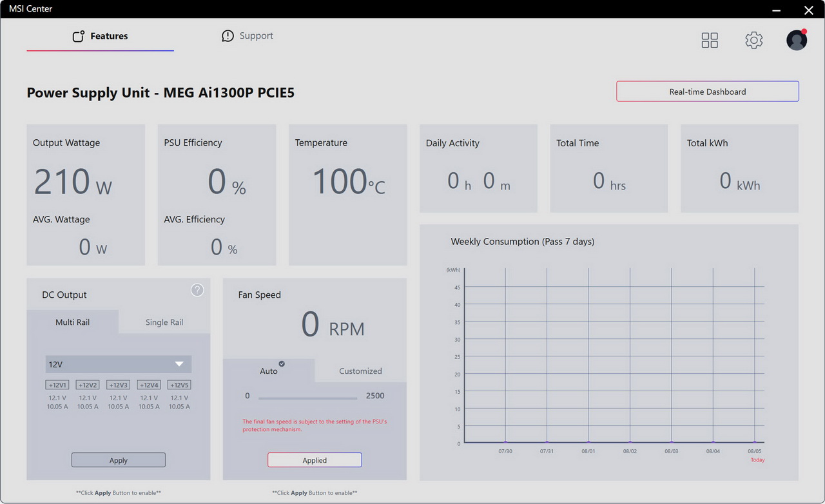The image size is (825, 504).
Task: Click the AVG. Wattage 0 W value
Action: click(x=93, y=247)
